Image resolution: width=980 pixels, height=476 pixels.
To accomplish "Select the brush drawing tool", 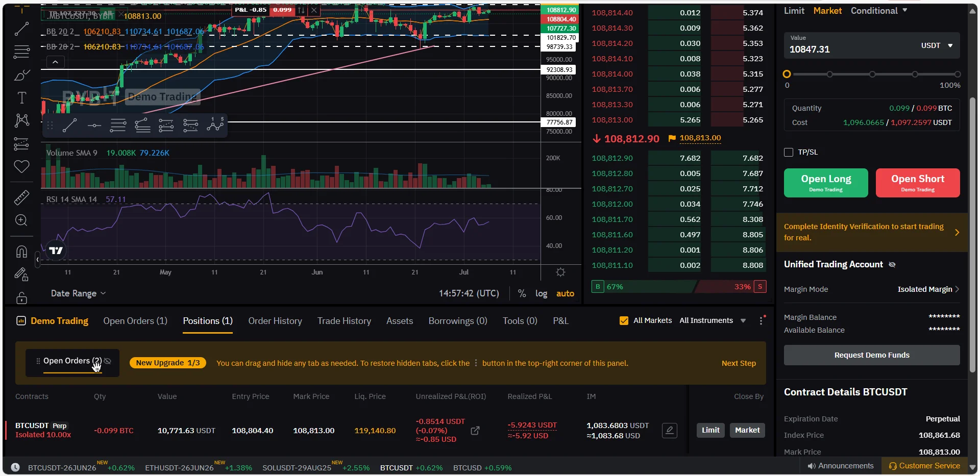I will [21, 76].
